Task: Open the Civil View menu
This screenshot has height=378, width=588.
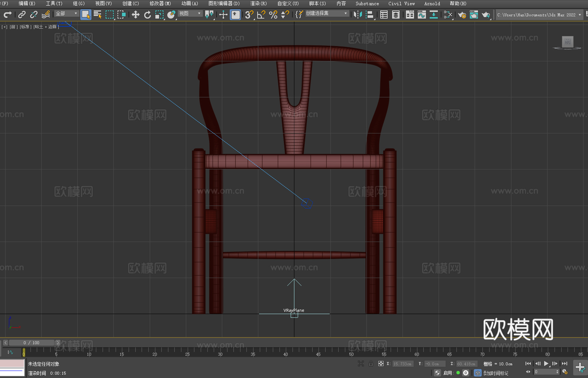Action: pyautogui.click(x=401, y=3)
